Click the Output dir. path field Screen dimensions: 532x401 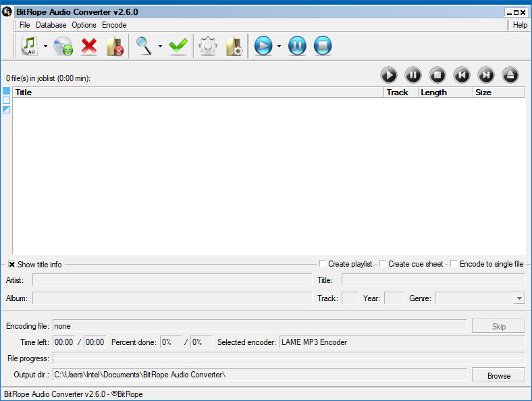click(x=259, y=375)
